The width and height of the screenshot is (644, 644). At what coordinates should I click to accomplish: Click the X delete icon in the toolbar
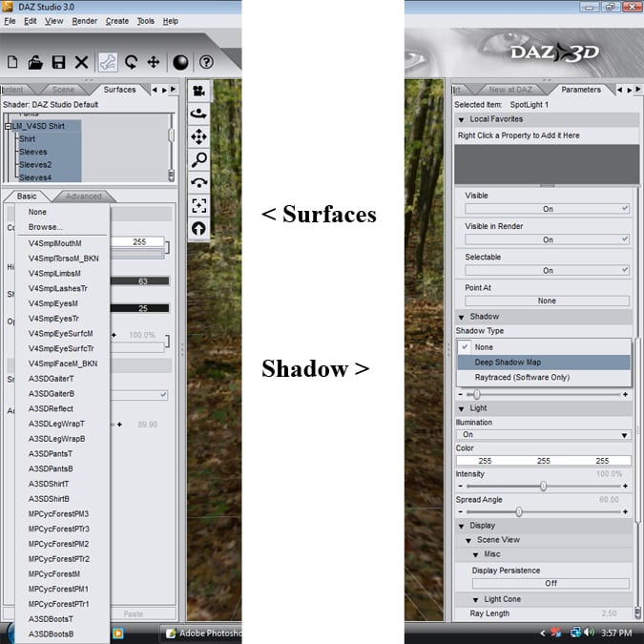point(81,62)
